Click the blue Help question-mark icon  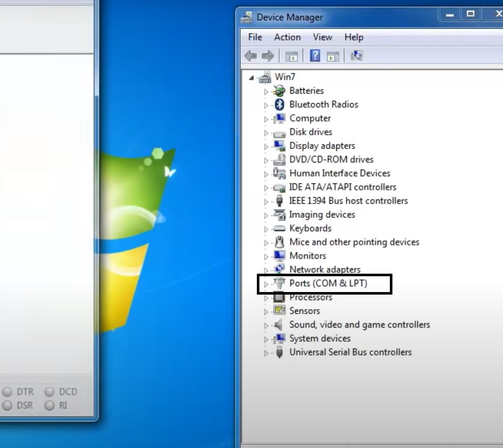pos(315,56)
